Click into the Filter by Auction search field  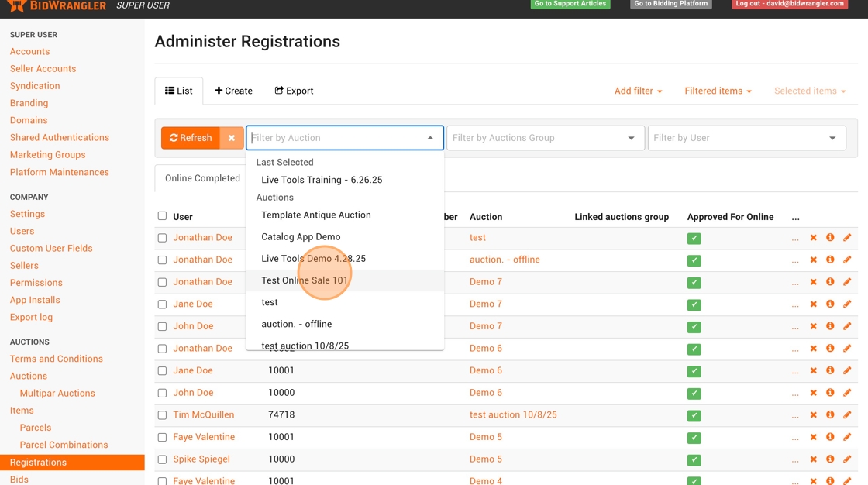(x=337, y=138)
